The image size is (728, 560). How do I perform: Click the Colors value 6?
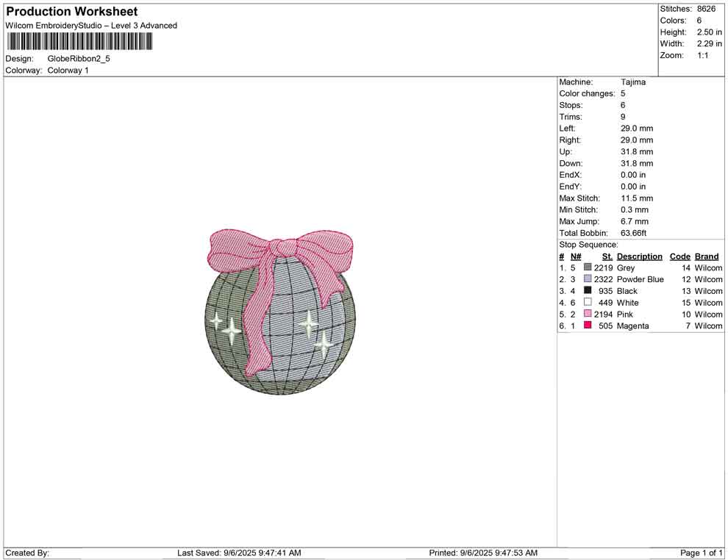tap(699, 21)
